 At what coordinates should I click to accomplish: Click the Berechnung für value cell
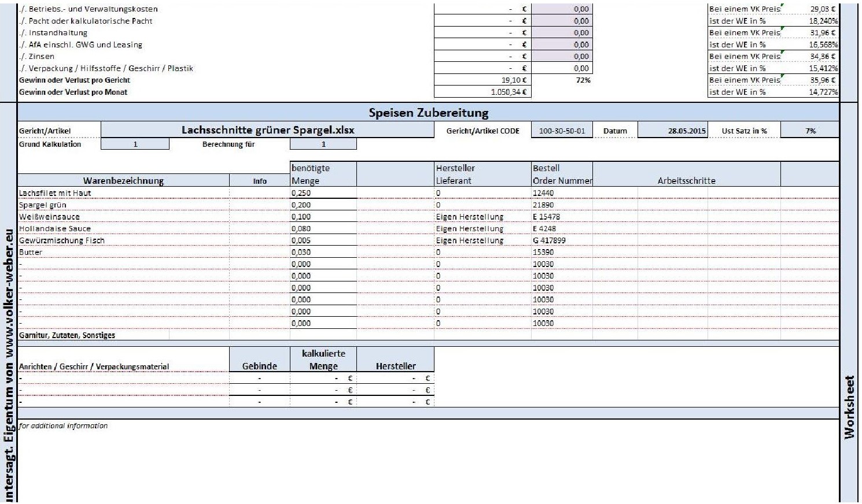pos(323,144)
